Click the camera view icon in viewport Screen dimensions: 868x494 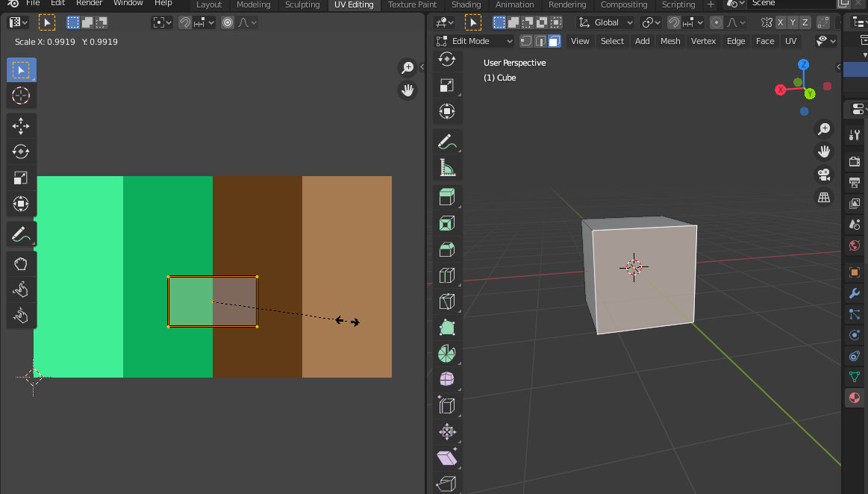(824, 175)
